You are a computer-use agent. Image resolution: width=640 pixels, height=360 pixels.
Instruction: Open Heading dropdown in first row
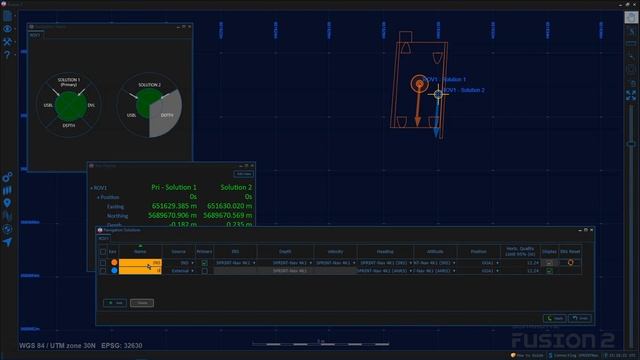click(x=385, y=263)
